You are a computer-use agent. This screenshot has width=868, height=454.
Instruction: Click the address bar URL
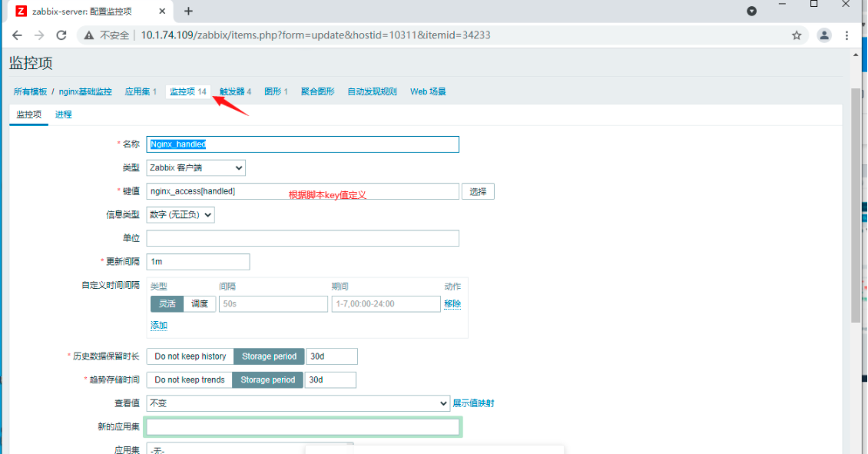[316, 35]
